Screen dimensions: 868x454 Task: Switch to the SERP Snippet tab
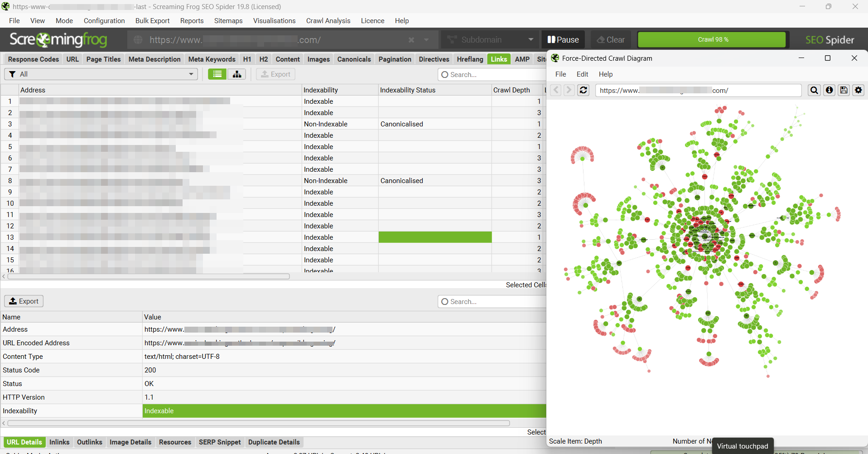[x=220, y=442]
